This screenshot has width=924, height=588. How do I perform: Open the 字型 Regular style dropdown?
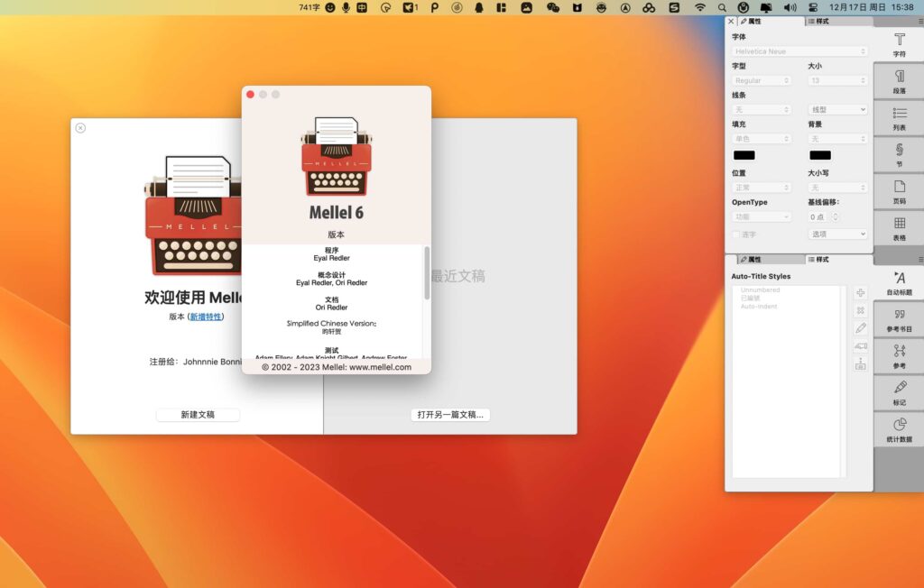click(x=761, y=80)
